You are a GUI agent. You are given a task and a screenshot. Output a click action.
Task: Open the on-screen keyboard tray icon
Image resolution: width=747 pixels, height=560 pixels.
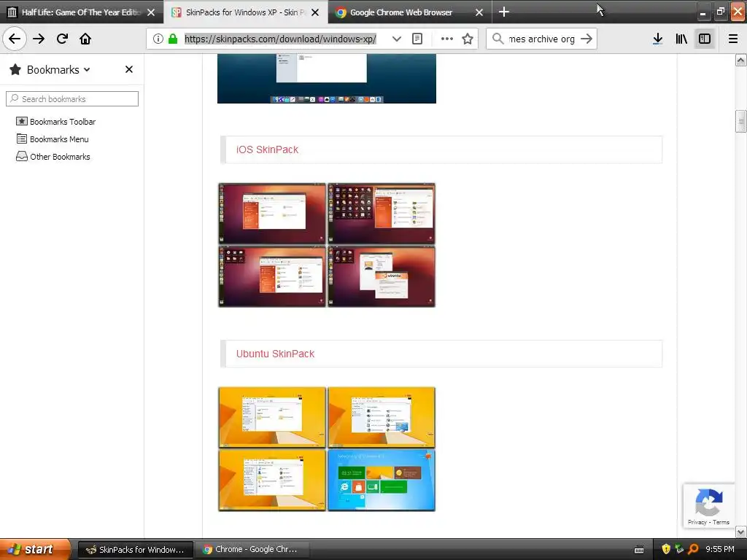(639, 550)
